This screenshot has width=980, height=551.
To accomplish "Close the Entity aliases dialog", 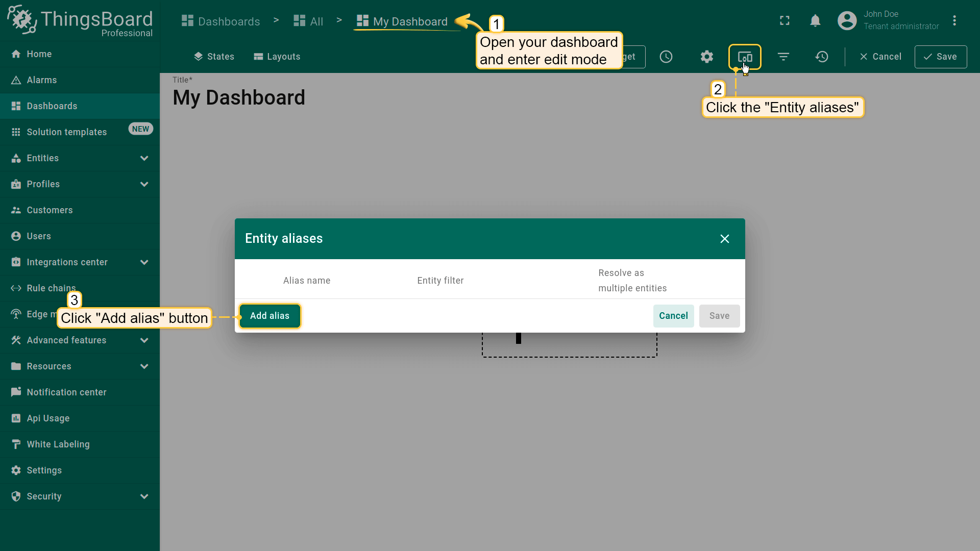I will 724,239.
